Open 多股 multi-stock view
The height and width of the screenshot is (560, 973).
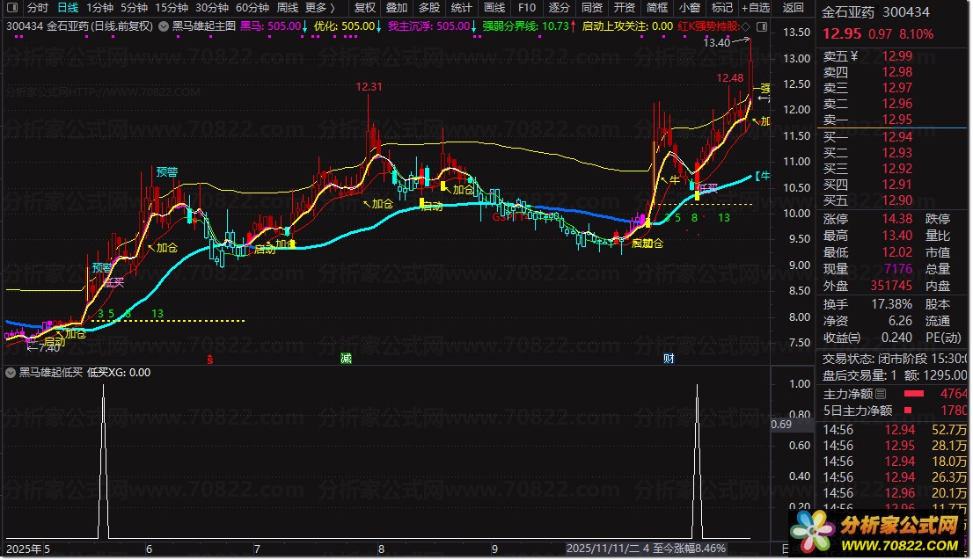[428, 8]
